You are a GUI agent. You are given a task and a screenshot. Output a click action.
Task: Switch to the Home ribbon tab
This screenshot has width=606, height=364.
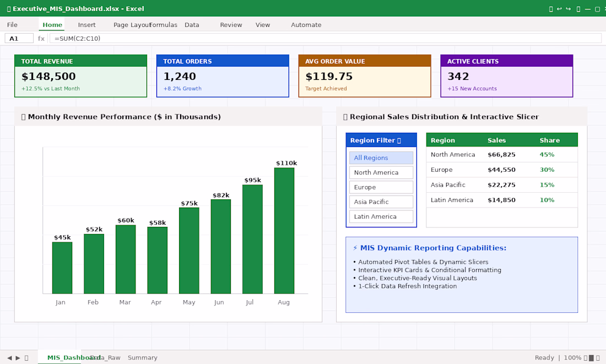(52, 25)
